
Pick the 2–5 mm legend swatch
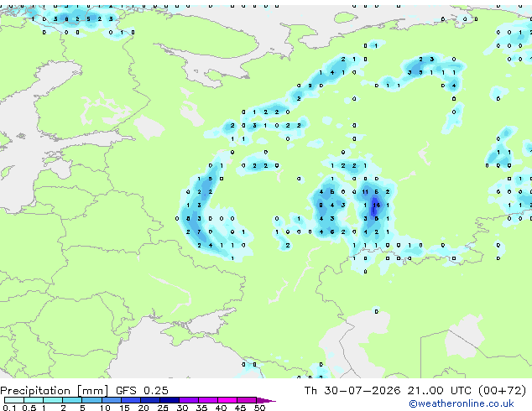pos(72,400)
